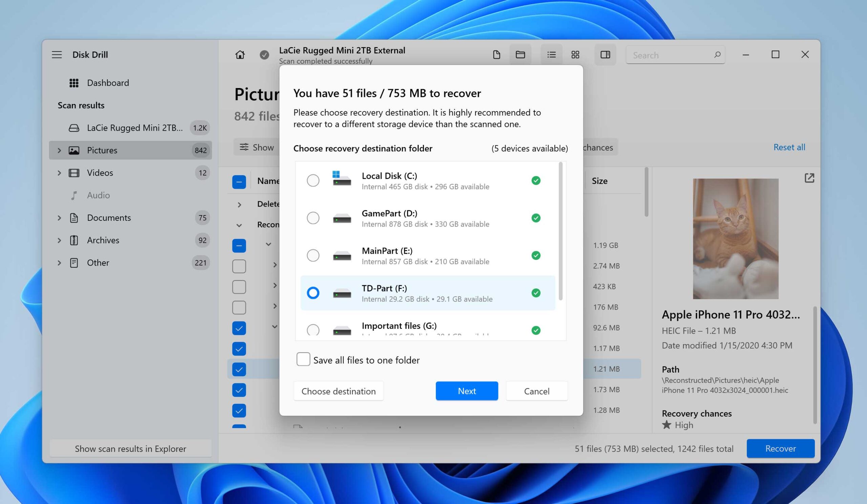Click the LaCie drive icon in sidebar
Image resolution: width=867 pixels, height=504 pixels.
click(74, 128)
